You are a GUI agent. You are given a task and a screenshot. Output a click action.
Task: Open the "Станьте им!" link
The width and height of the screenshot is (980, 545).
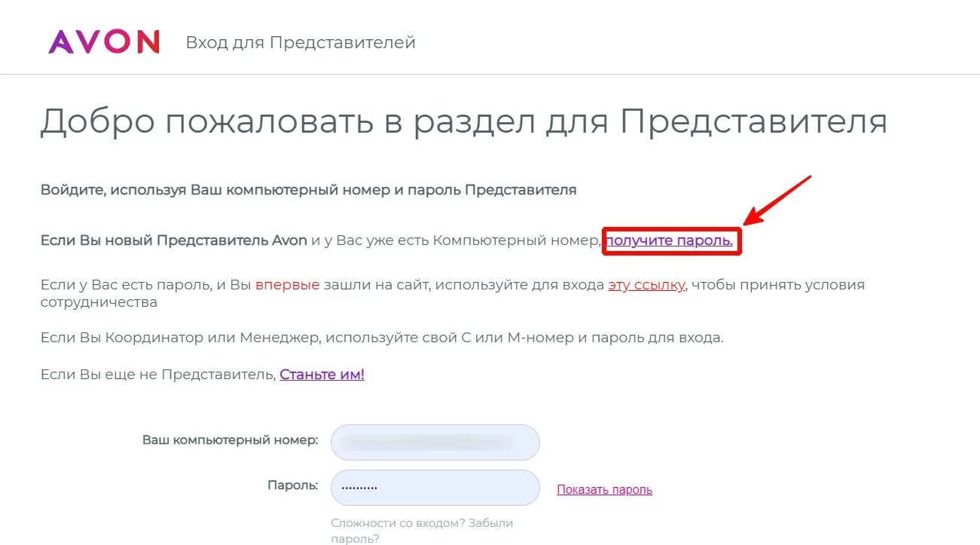322,374
